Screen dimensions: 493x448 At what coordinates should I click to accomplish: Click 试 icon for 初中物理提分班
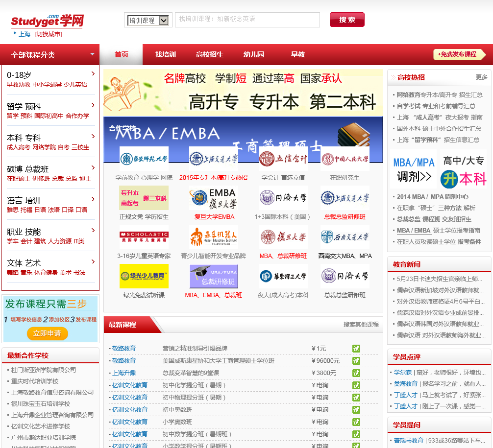click(356, 398)
